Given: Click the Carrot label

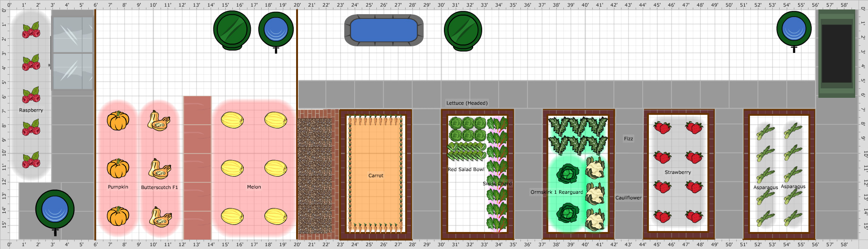Looking at the screenshot, I should click(x=376, y=176).
